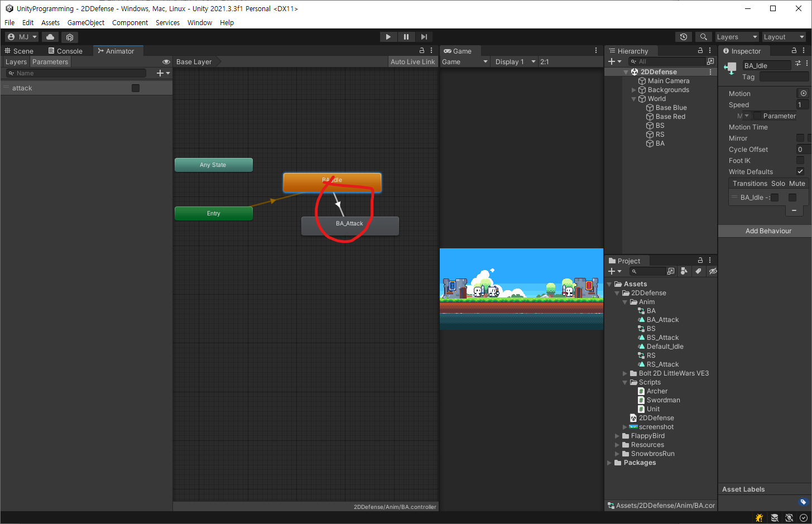The width and height of the screenshot is (812, 524).
Task: Click the Project search-by-type icon
Action: point(684,271)
